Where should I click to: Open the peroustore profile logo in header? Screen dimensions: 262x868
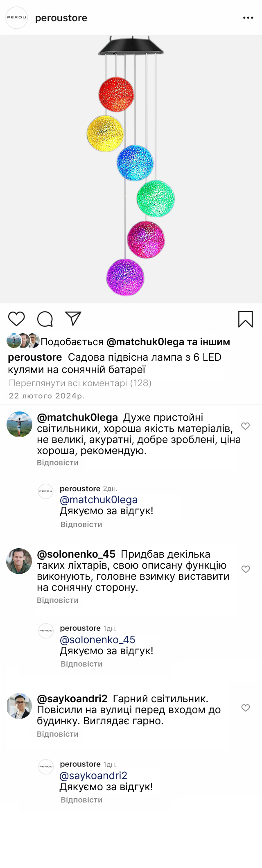(16, 18)
